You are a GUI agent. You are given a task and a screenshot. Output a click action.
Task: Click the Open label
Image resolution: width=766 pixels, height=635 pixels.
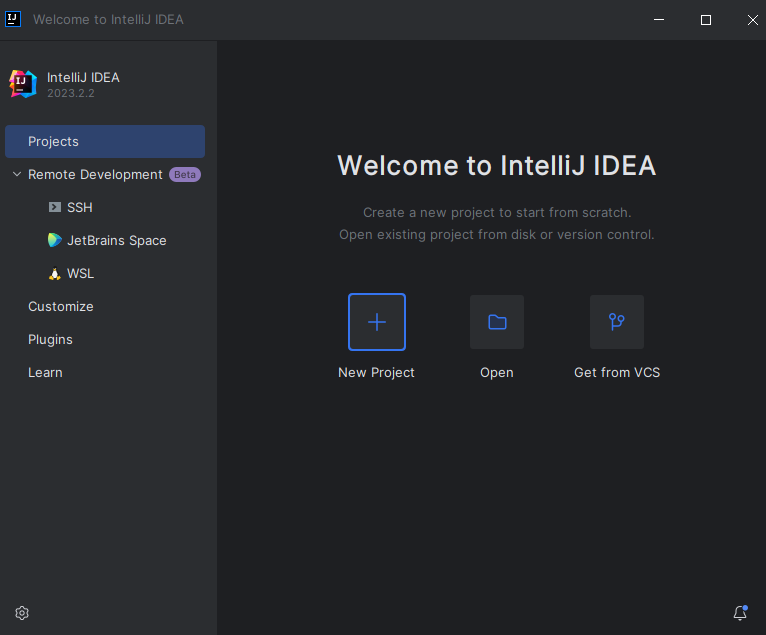tap(497, 373)
